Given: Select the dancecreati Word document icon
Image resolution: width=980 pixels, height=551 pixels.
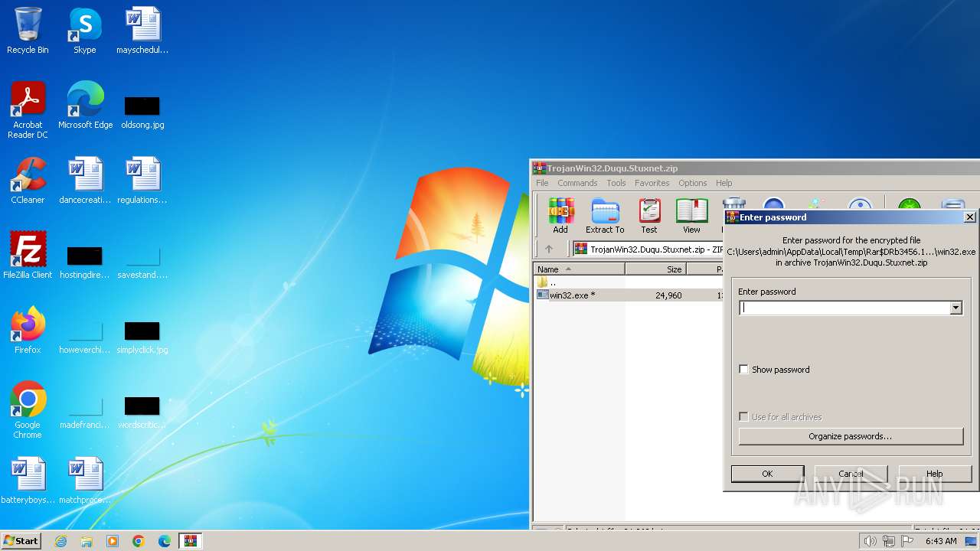Looking at the screenshot, I should coord(85,181).
